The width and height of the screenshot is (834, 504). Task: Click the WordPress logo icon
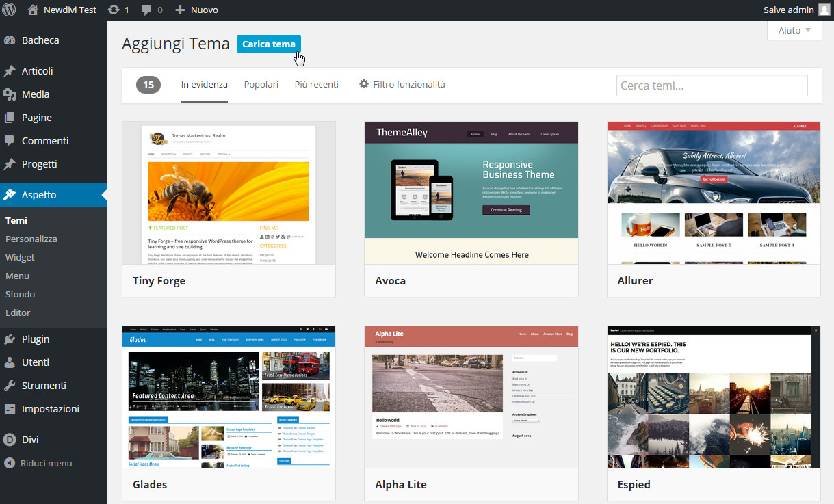pos(10,10)
